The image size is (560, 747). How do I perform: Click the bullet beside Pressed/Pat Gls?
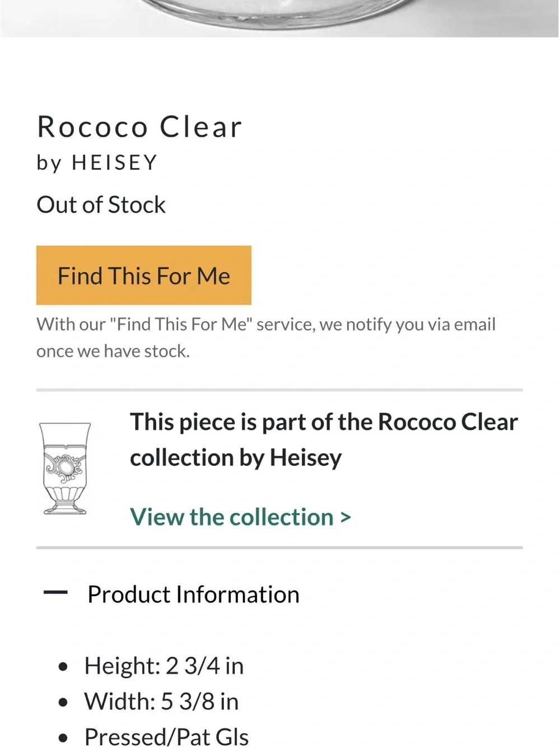[x=63, y=738]
